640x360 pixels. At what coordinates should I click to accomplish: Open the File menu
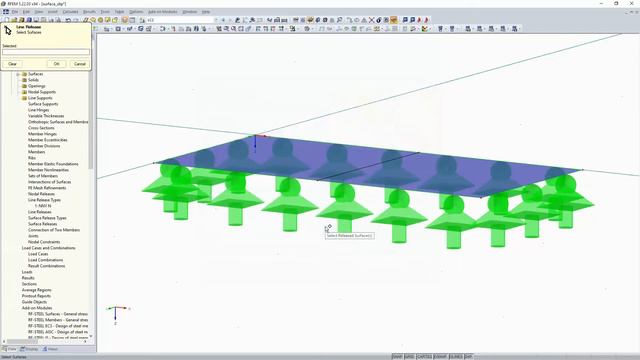point(15,12)
